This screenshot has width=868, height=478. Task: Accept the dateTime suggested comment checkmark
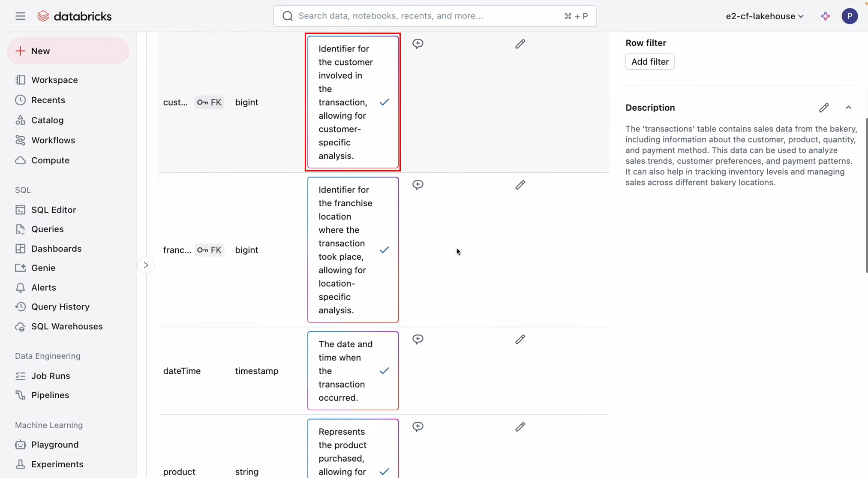point(384,371)
